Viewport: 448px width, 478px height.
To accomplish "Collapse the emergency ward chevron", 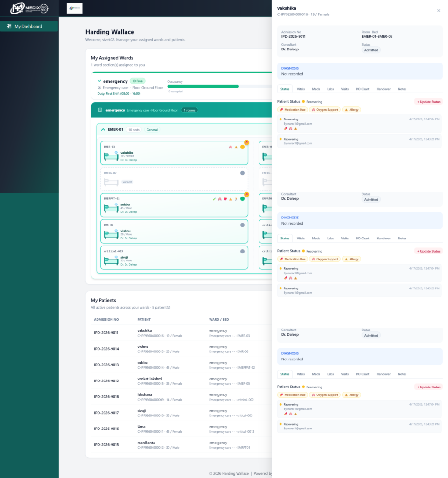I will pyautogui.click(x=99, y=81).
